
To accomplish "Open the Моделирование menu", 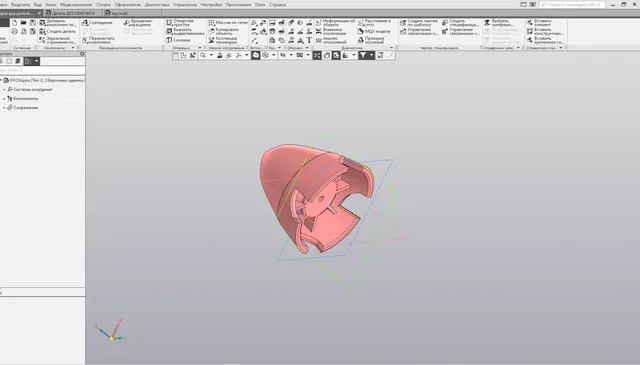I will tap(76, 5).
